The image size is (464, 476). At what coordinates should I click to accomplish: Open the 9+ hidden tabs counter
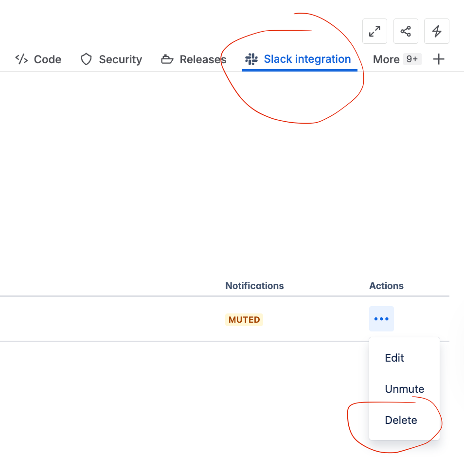tap(412, 59)
